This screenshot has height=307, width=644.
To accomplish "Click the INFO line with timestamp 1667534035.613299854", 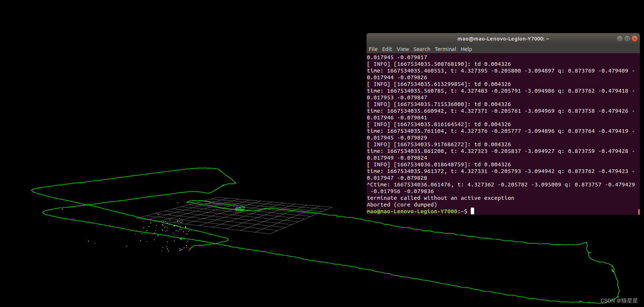I will (x=439, y=84).
